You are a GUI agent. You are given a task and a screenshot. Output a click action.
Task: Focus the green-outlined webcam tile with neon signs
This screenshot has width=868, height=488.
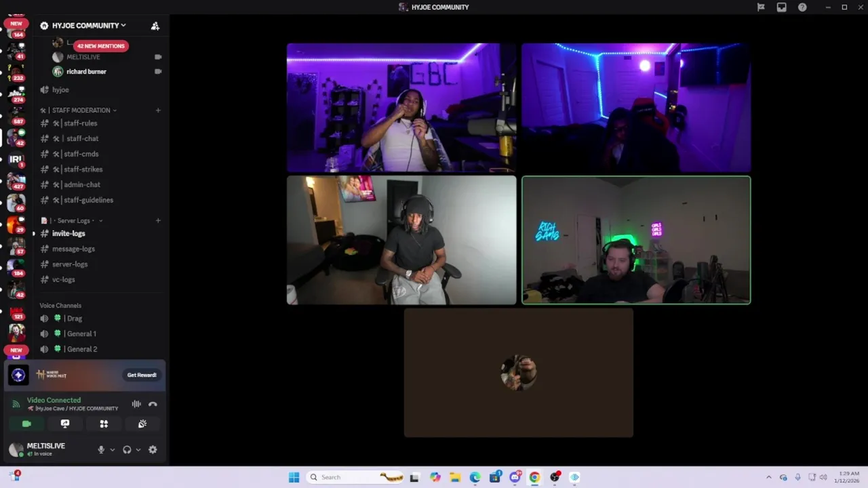click(x=636, y=240)
